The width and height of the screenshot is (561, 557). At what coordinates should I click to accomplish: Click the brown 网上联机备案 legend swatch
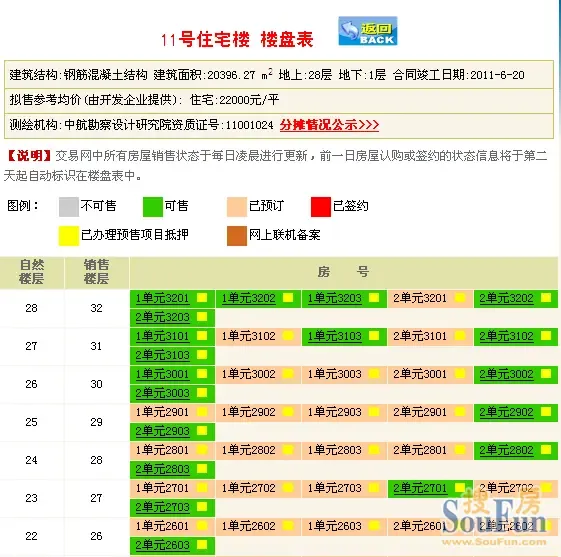click(x=237, y=236)
